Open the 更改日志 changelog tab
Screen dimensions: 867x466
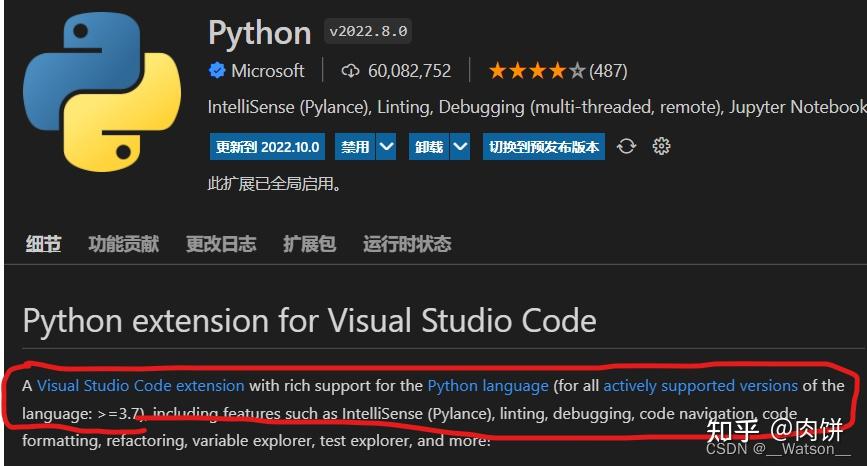tap(221, 244)
